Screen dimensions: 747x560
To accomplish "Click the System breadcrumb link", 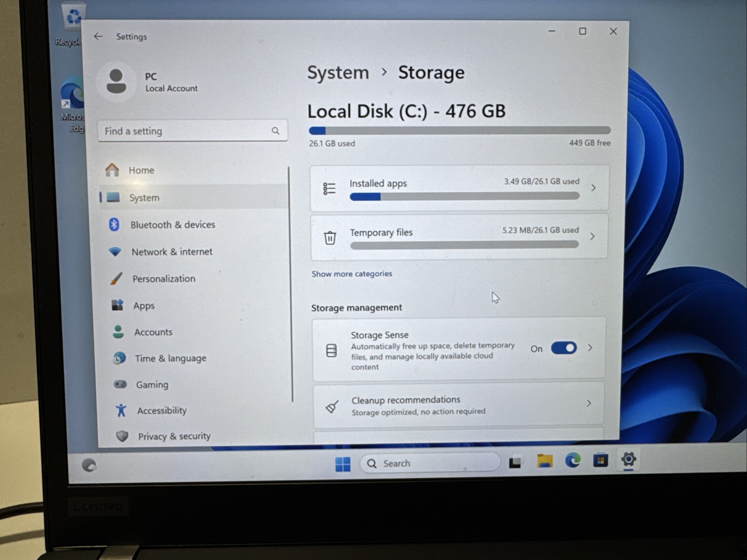I will pyautogui.click(x=338, y=73).
